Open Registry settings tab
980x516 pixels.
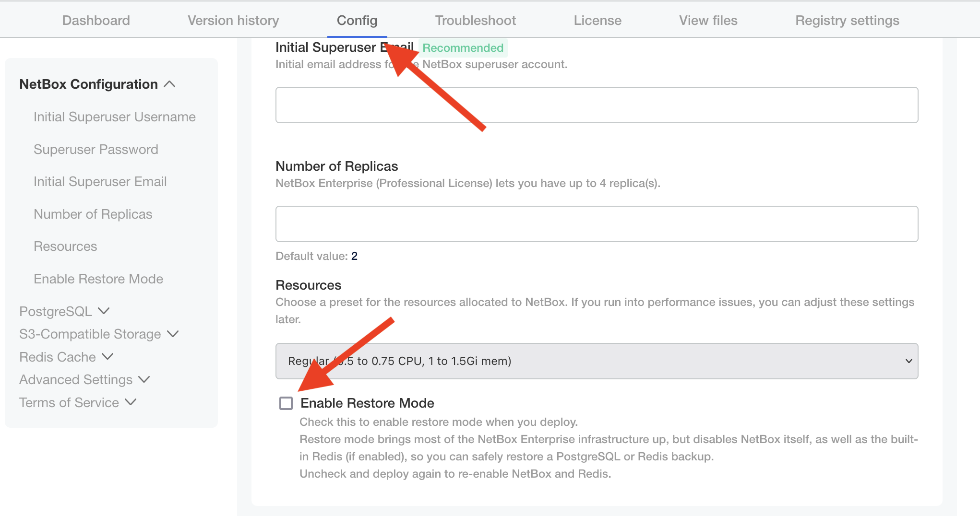847,21
